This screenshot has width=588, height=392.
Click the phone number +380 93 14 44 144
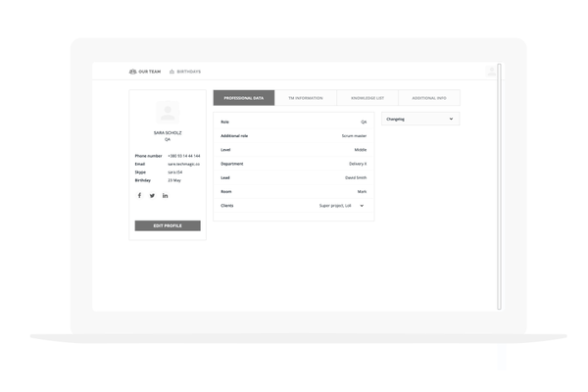coord(183,156)
